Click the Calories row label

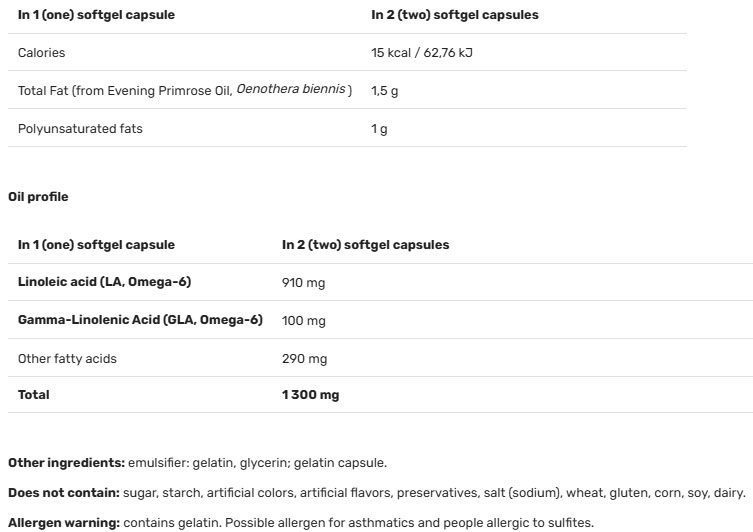coord(41,52)
